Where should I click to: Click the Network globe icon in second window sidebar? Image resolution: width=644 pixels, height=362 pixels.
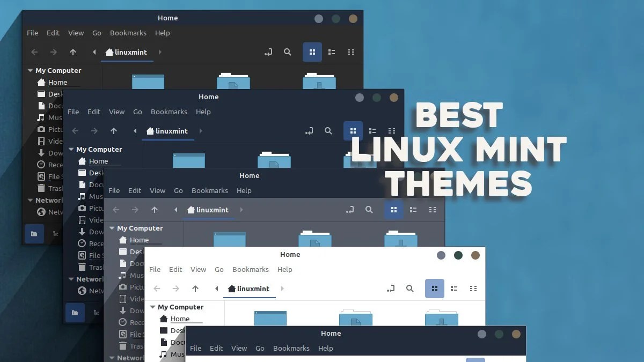(82, 291)
